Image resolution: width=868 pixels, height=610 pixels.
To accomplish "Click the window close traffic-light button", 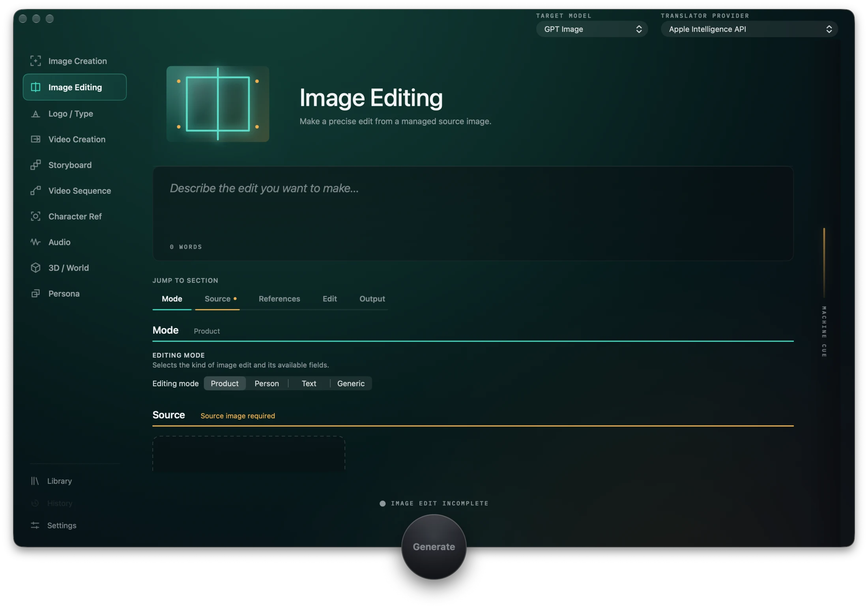I will coord(23,19).
